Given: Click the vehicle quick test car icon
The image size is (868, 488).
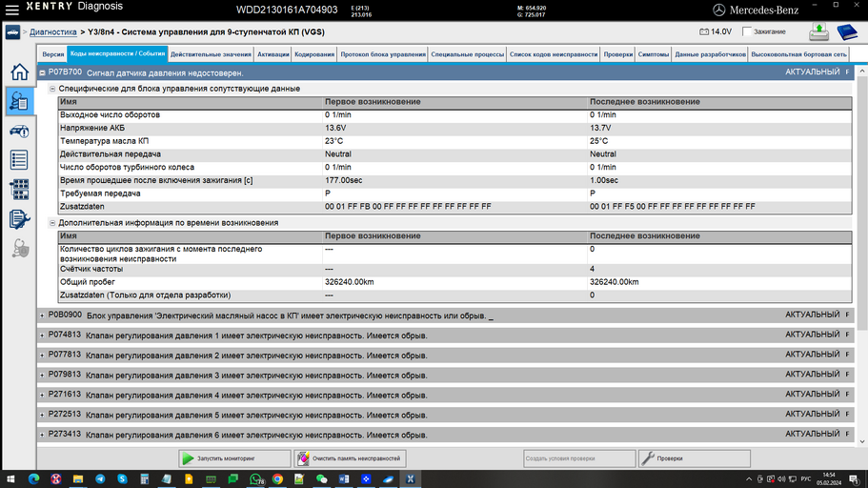Looking at the screenshot, I should (18, 131).
